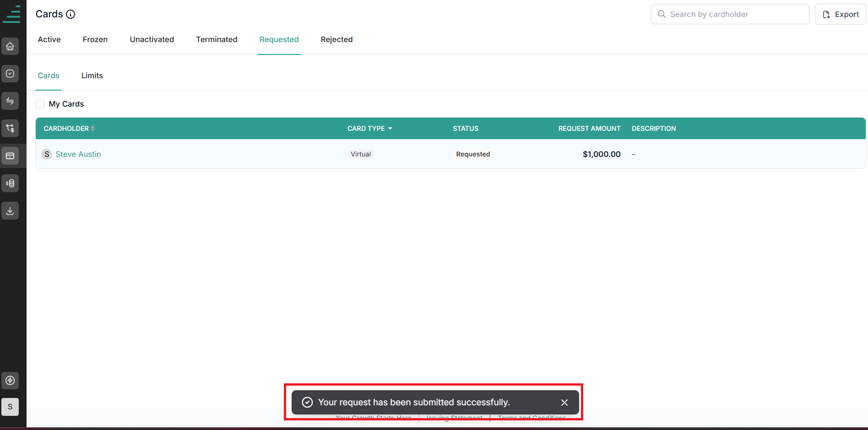The width and height of the screenshot is (868, 430).
Task: Click the toast message text
Action: coord(414,402)
